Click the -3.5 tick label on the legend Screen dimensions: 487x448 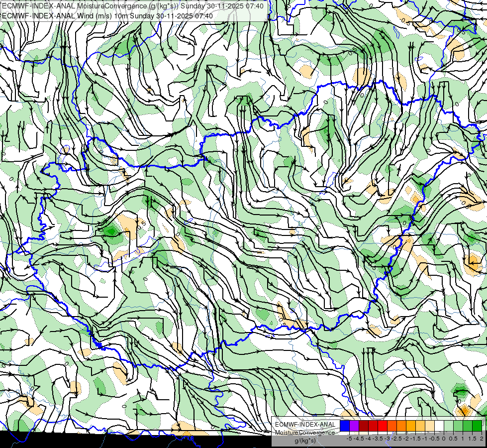tap(378, 439)
